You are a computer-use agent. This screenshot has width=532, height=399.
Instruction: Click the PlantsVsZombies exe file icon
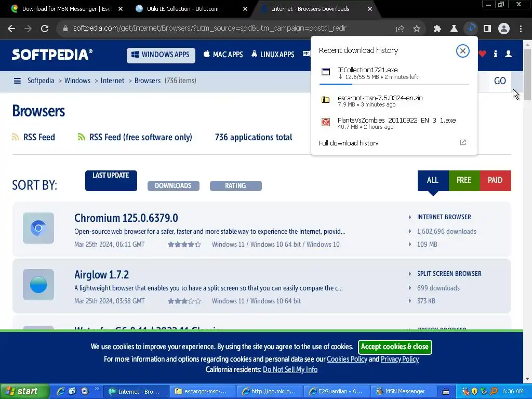pos(326,122)
